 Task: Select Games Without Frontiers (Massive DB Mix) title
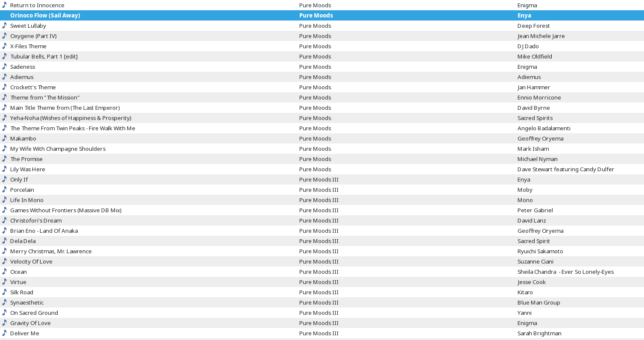click(66, 210)
